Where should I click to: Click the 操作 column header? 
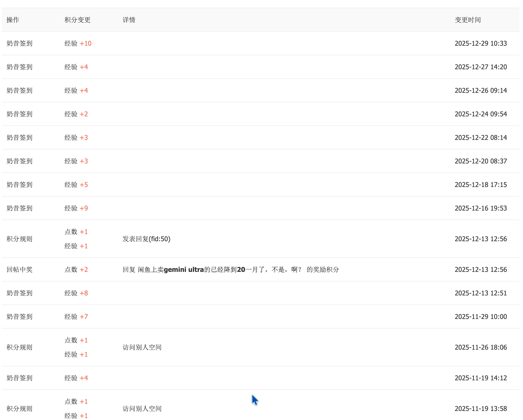tap(13, 20)
